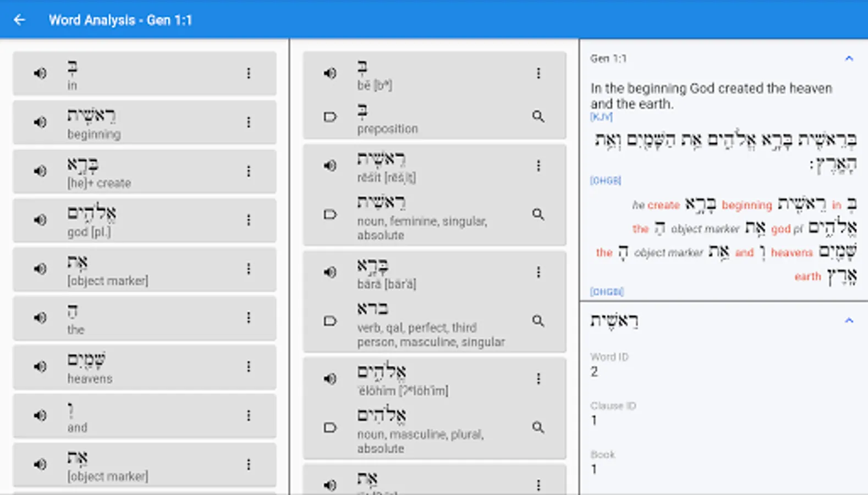This screenshot has height=495, width=868.
Task: Search the verb qal perfect lexeme entry
Action: (x=538, y=321)
